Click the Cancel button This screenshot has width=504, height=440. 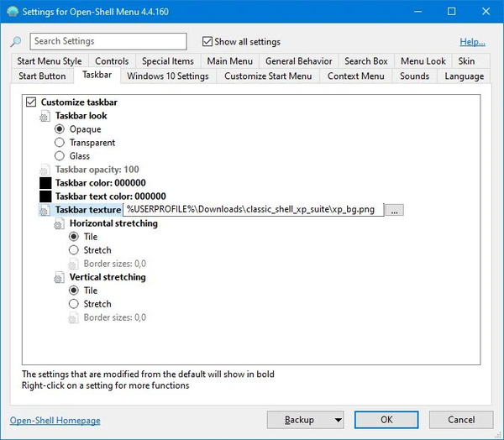point(461,420)
